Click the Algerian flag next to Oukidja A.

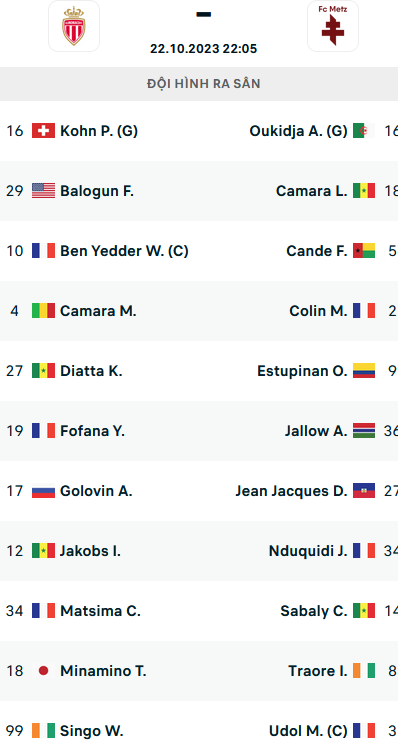point(364,131)
